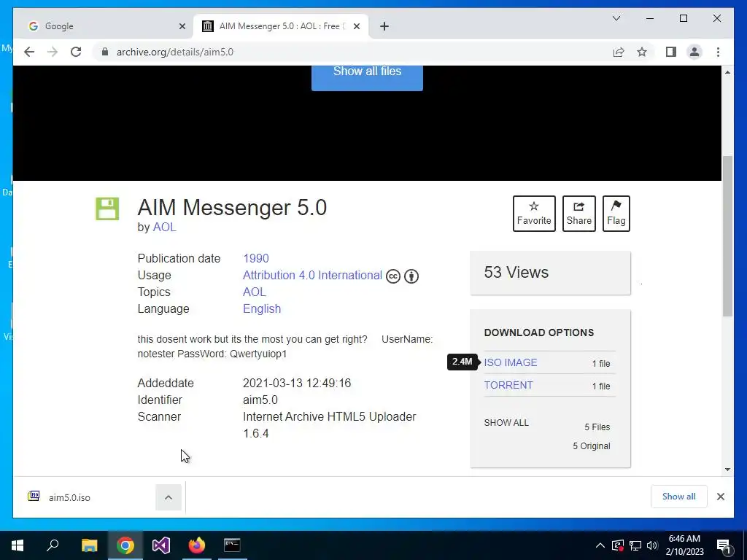Download the ISO IMAGE file
Image resolution: width=747 pixels, height=560 pixels.
(510, 363)
